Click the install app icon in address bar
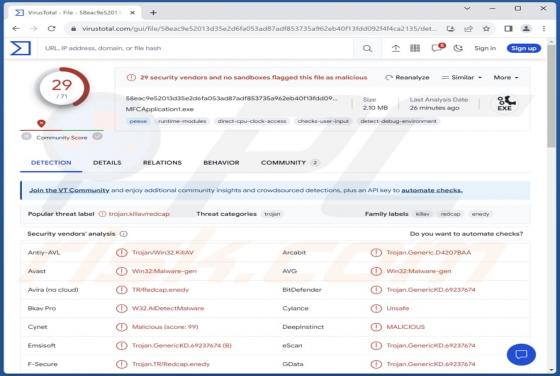 pos(450,29)
